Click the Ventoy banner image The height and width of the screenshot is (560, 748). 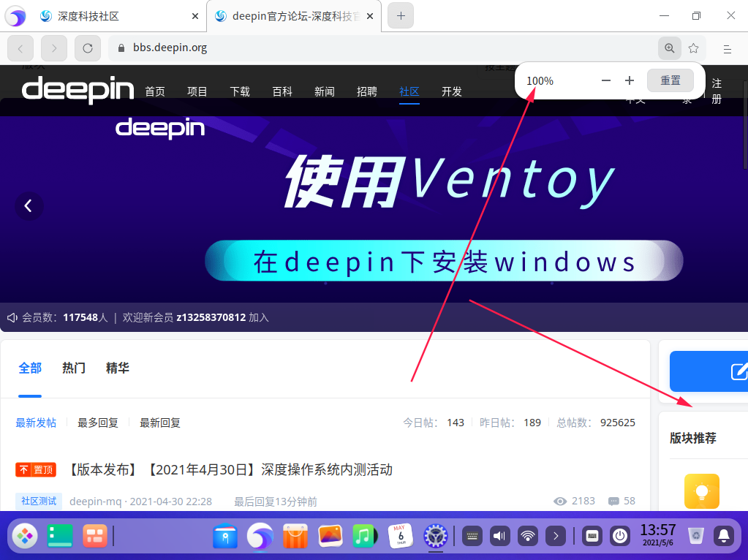pyautogui.click(x=374, y=209)
